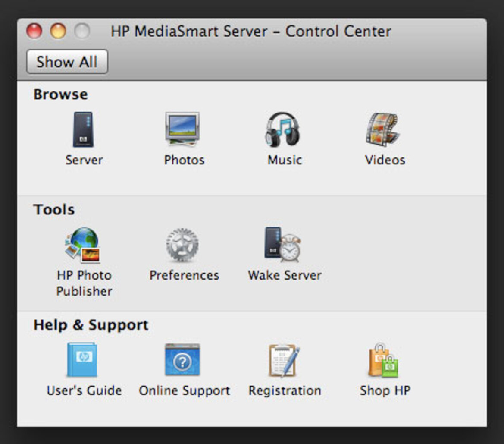
Task: Click the "User's Guide" label text
Action: (84, 390)
